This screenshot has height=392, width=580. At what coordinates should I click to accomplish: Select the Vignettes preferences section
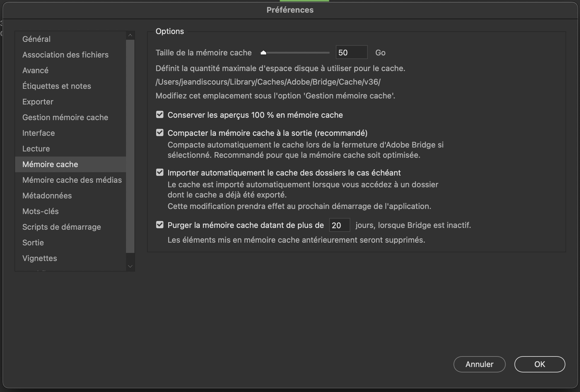pos(39,258)
